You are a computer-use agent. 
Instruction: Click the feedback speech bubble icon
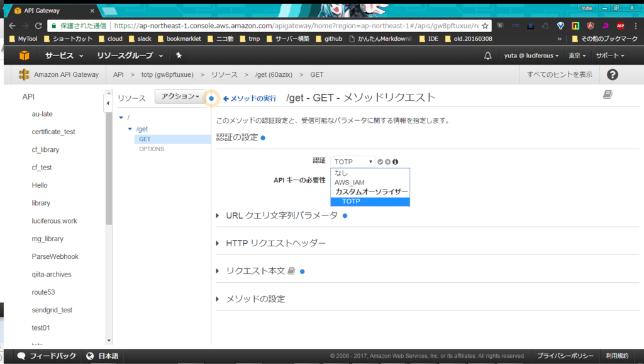pyautogui.click(x=21, y=356)
